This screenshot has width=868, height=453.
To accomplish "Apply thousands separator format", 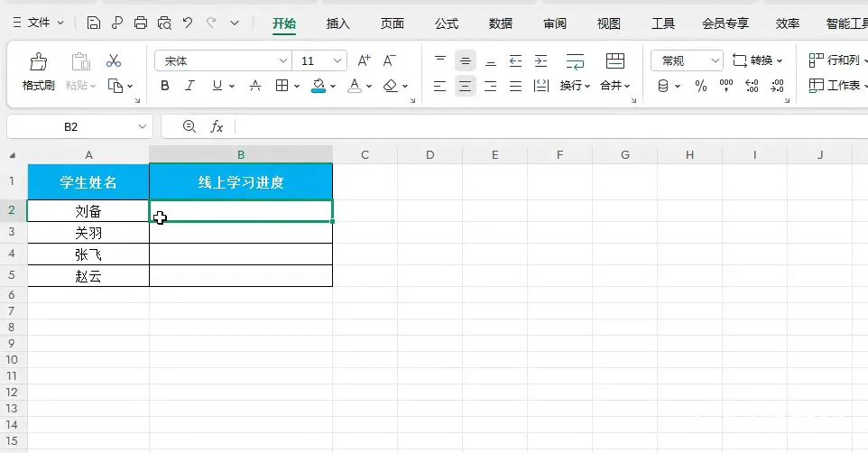I will click(x=725, y=86).
